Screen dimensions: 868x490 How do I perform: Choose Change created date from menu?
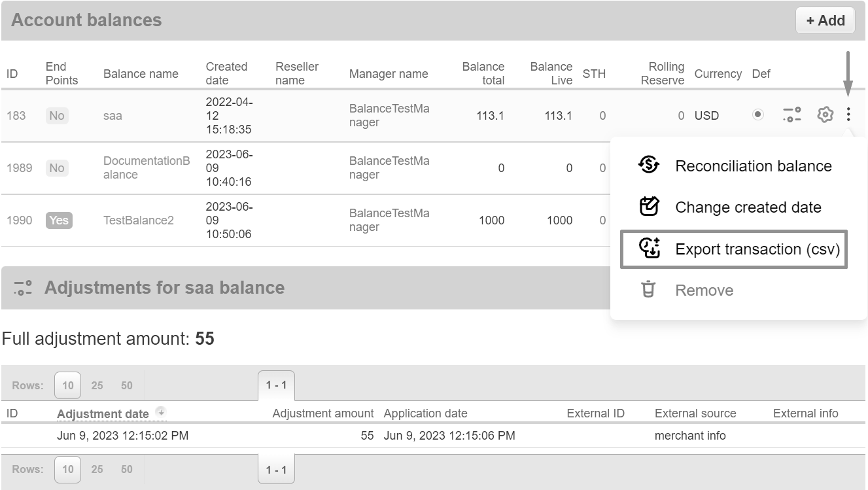coord(748,207)
